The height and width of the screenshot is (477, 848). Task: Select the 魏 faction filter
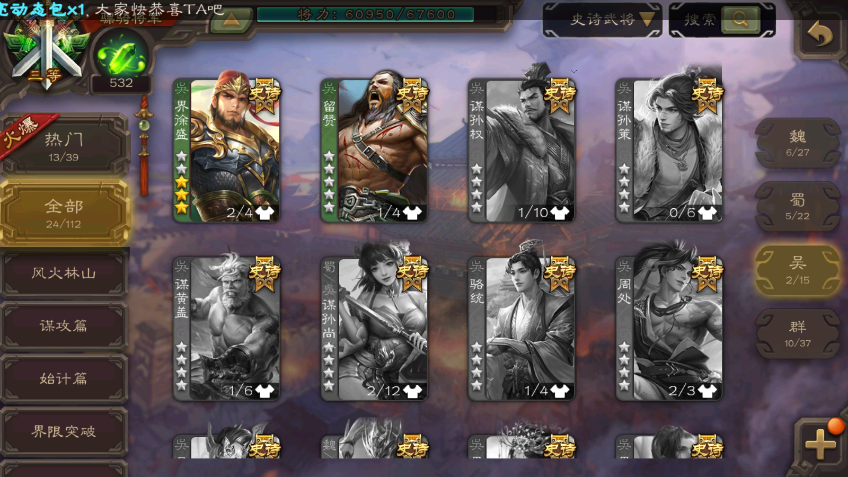pyautogui.click(x=798, y=143)
